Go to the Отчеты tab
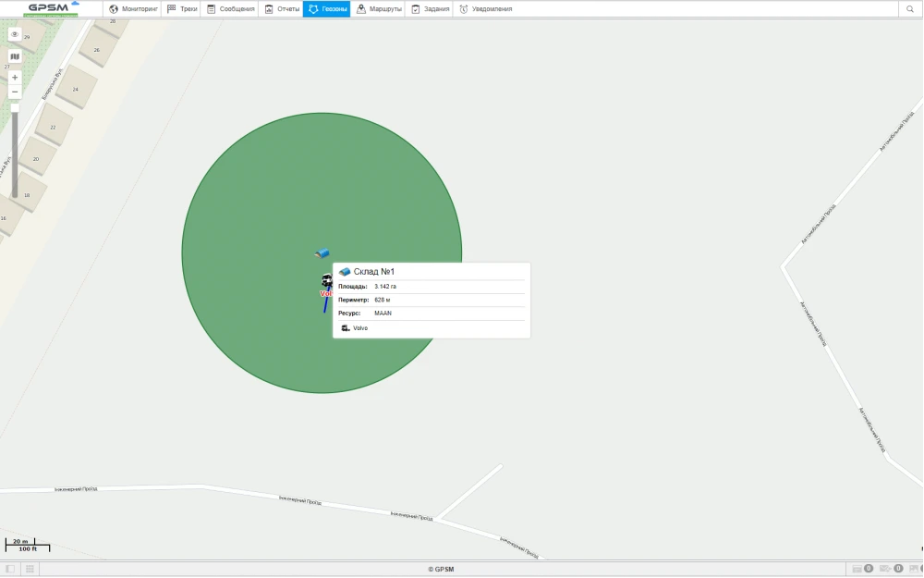Viewport: 924px width, 578px height. 282,9
